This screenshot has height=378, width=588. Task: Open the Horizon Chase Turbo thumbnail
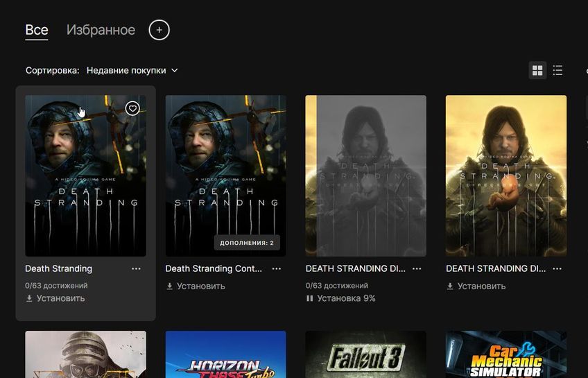pos(225,354)
